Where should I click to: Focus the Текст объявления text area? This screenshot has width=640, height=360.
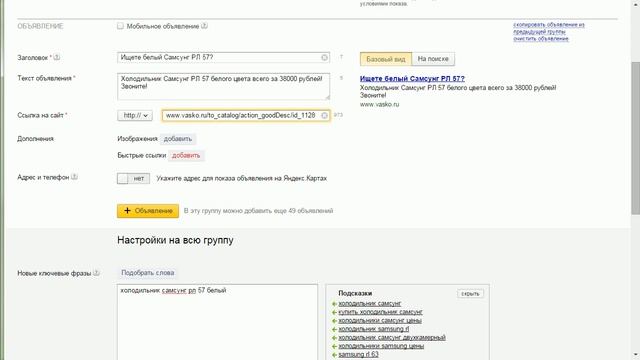point(223,87)
